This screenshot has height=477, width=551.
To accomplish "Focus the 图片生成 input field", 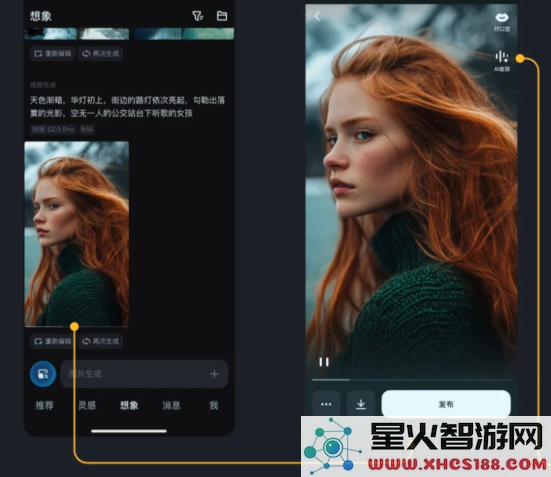I will tap(144, 374).
